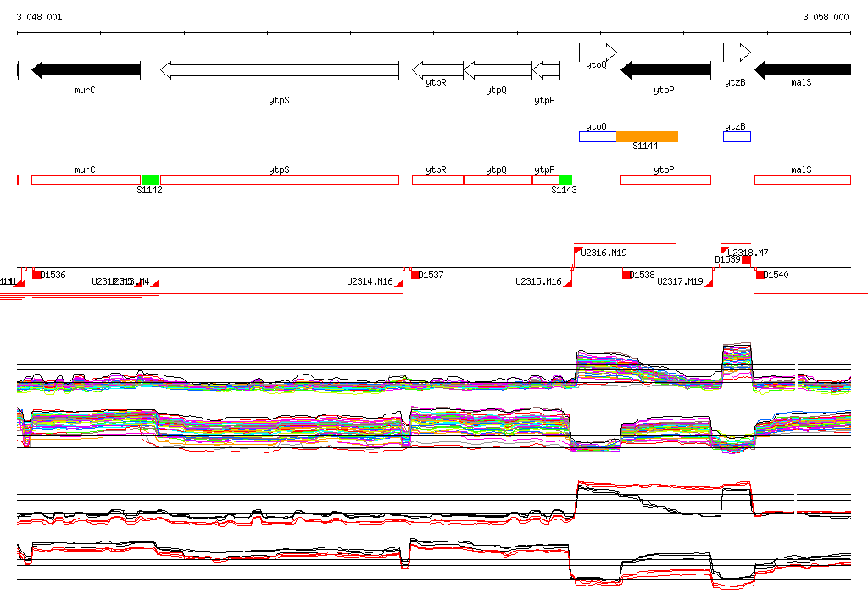The height and width of the screenshot is (605, 868).
Task: Select the U2318.M7 upshift flag
Action: 724,252
